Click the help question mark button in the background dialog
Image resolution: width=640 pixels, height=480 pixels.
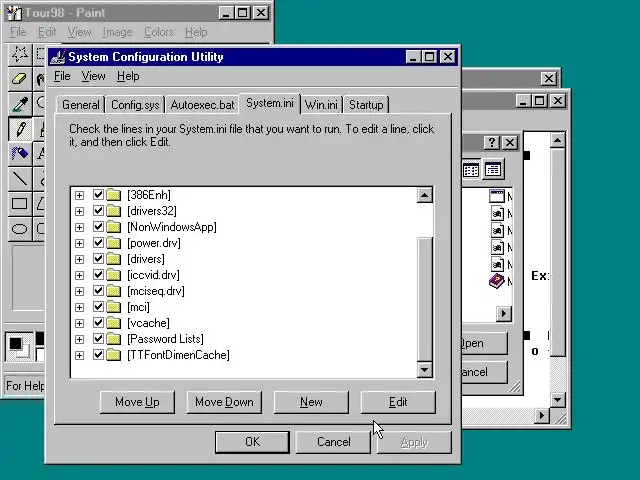pyautogui.click(x=491, y=142)
